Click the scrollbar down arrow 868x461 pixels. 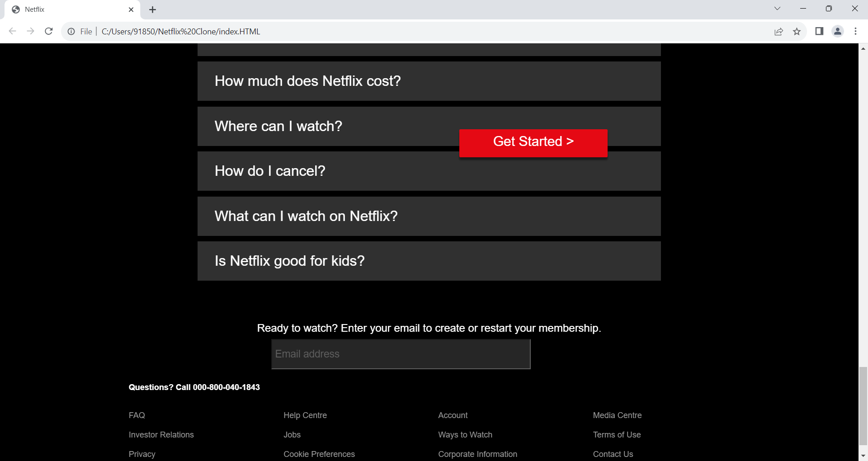tap(863, 456)
